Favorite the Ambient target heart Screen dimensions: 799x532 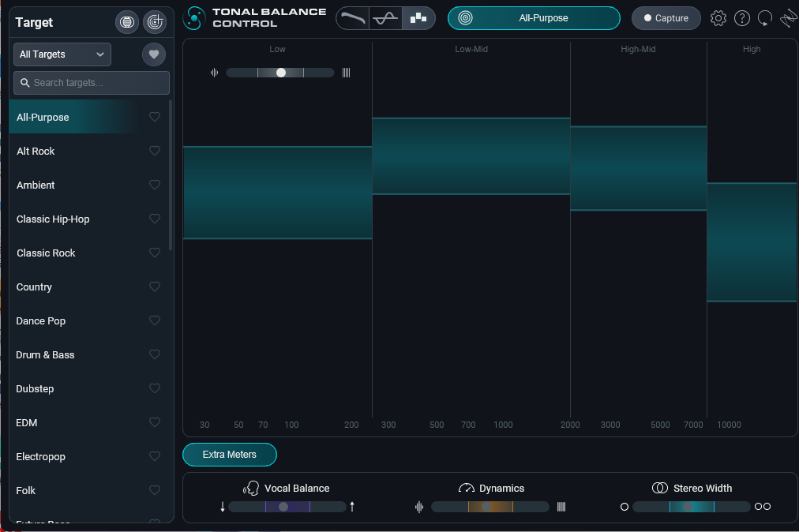[x=155, y=185]
